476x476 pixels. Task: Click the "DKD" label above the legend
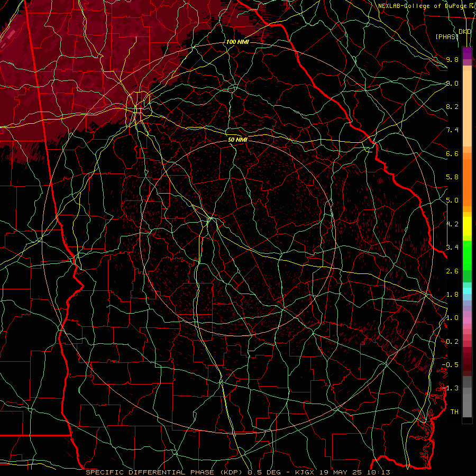(465, 32)
